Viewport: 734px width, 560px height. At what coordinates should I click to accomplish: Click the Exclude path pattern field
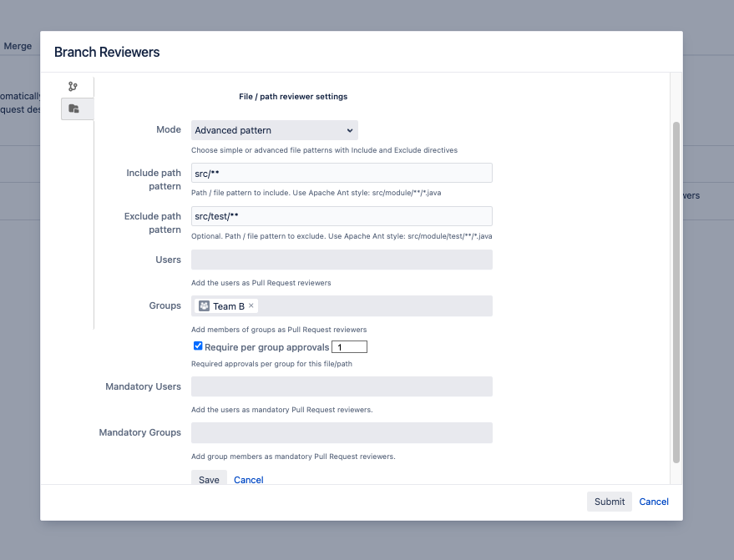pyautogui.click(x=342, y=216)
